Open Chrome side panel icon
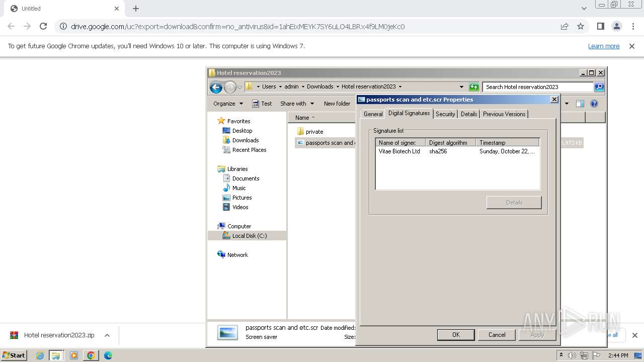 click(x=600, y=26)
